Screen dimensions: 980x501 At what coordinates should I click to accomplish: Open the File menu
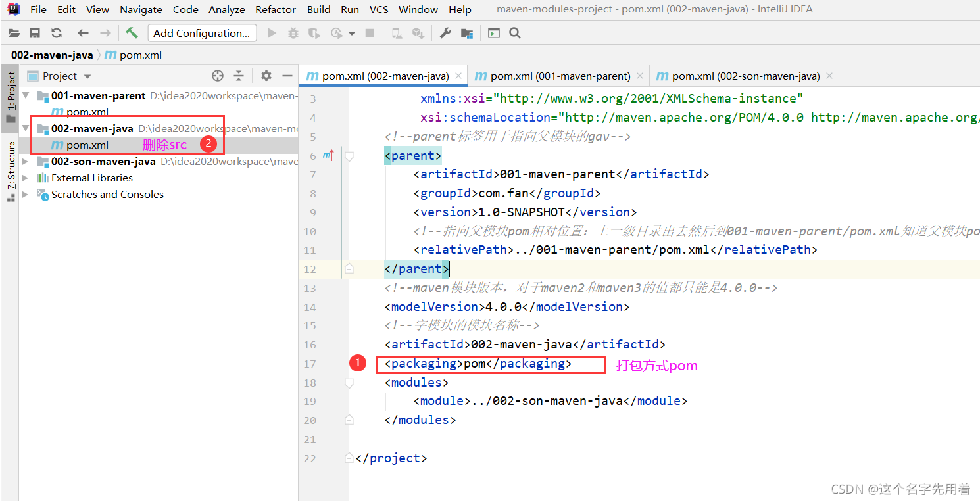pyautogui.click(x=38, y=9)
